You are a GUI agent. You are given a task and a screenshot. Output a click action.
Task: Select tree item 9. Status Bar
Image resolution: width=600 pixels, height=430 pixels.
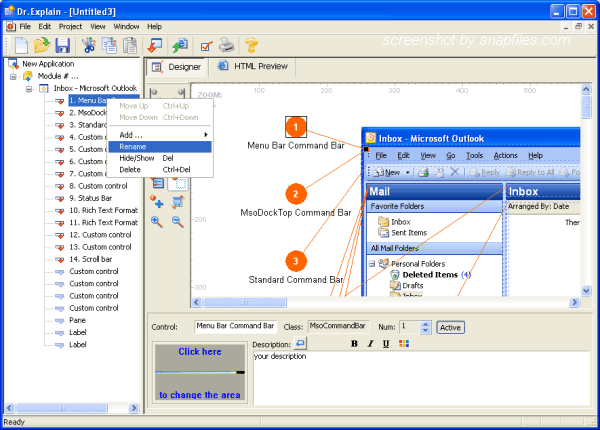[x=90, y=198]
